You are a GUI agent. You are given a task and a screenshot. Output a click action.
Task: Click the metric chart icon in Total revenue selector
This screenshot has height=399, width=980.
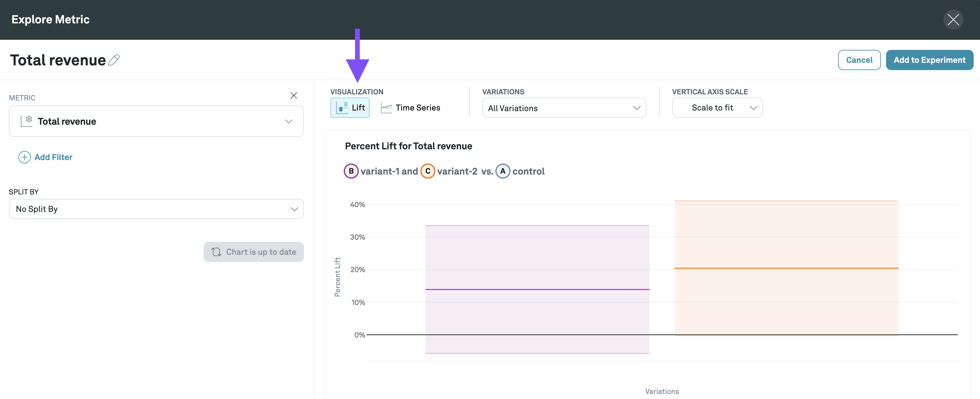click(x=26, y=121)
